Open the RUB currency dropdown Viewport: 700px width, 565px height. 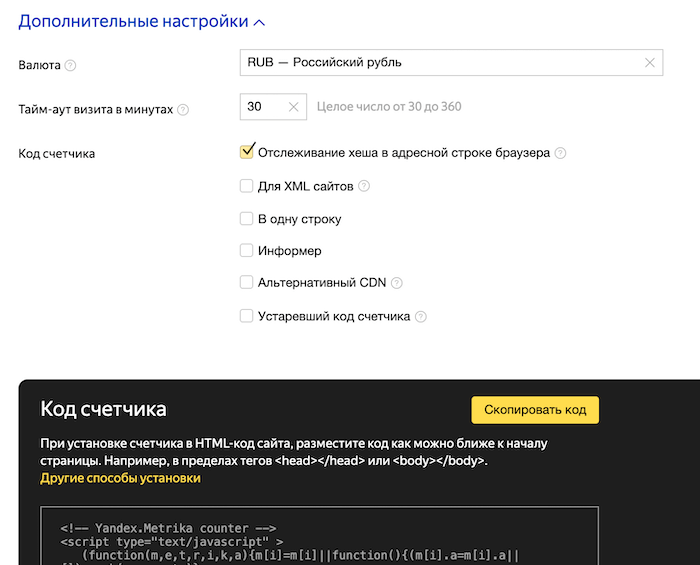[x=440, y=63]
